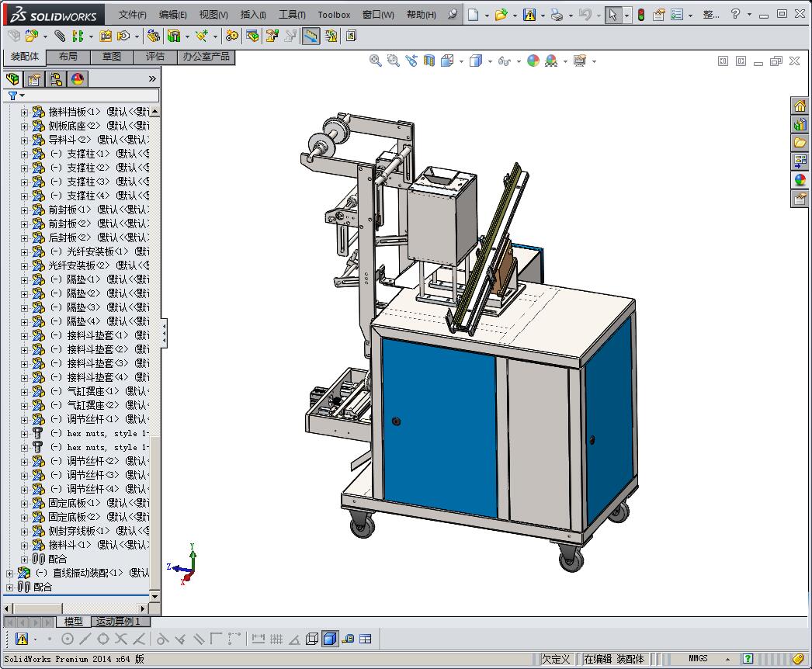
Task: Toggle the pushpin to keep menu visible
Action: 452,15
